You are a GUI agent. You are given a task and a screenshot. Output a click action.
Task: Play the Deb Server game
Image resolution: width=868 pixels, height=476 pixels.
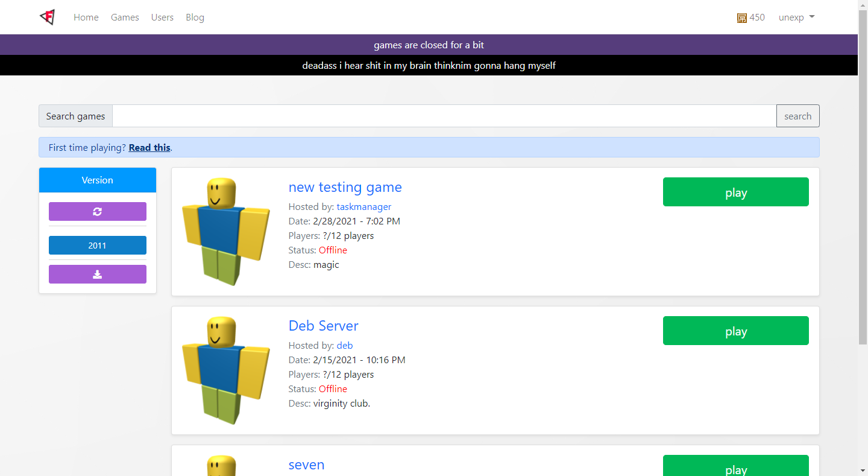pyautogui.click(x=736, y=331)
